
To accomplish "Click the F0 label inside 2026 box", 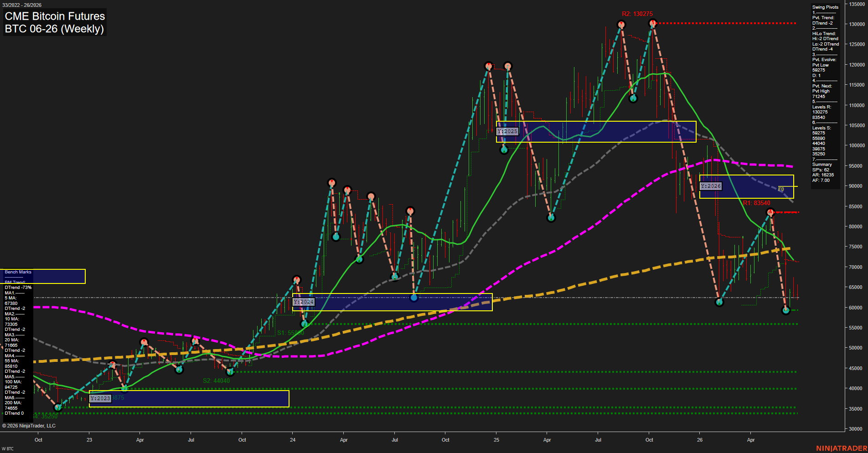I will click(781, 189).
